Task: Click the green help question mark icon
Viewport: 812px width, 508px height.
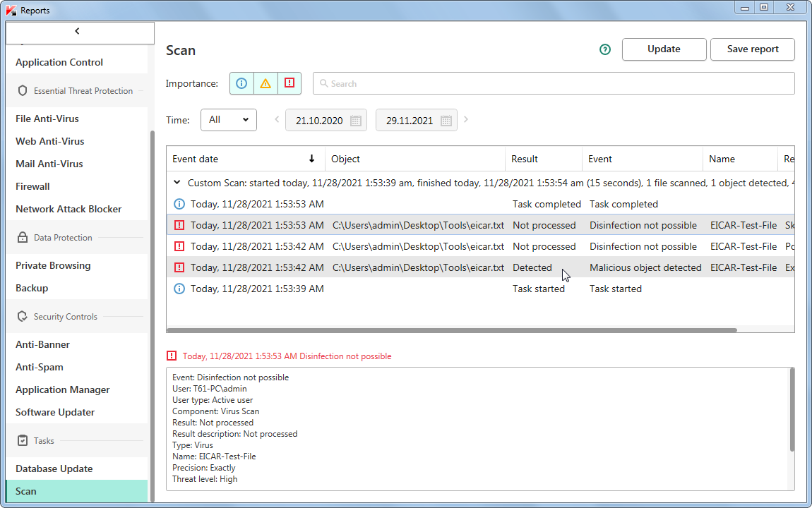Action: tap(604, 49)
